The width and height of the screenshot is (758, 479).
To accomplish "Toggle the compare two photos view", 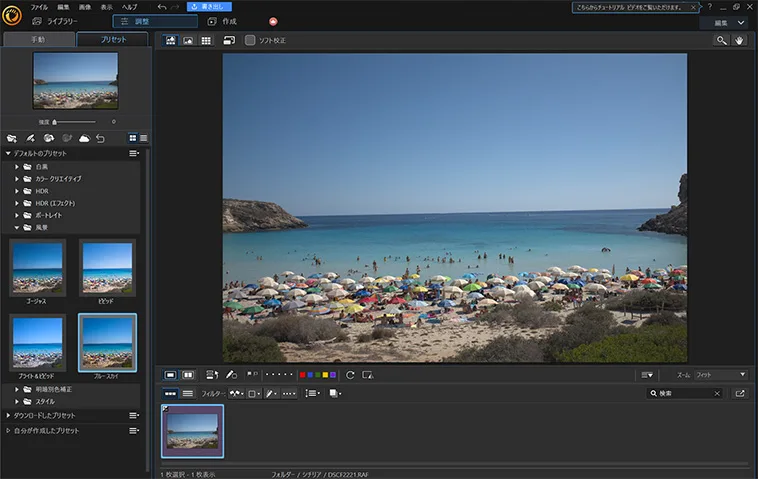I will tap(188, 375).
